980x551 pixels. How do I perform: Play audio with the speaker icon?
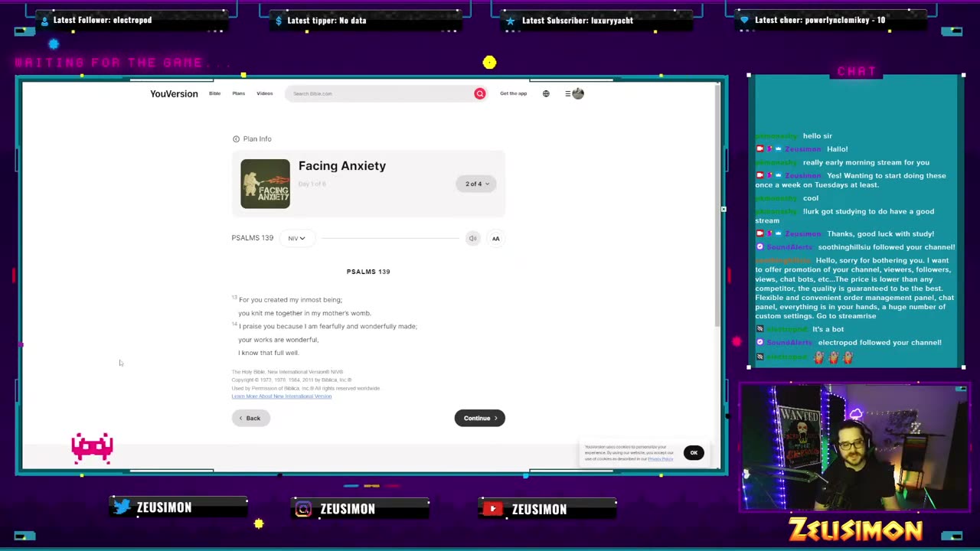(x=472, y=238)
